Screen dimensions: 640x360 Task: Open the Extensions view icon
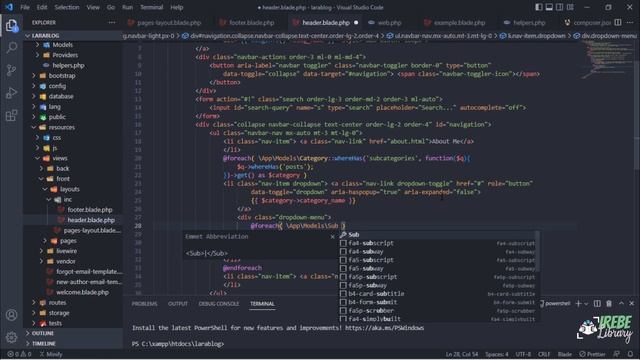[x=11, y=116]
